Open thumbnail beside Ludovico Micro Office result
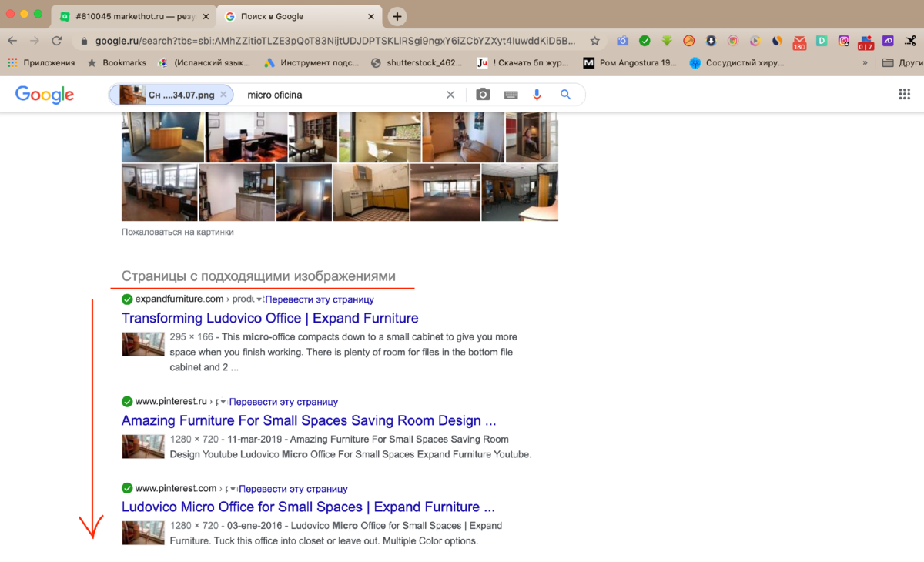The width and height of the screenshot is (924, 562). coord(143,533)
